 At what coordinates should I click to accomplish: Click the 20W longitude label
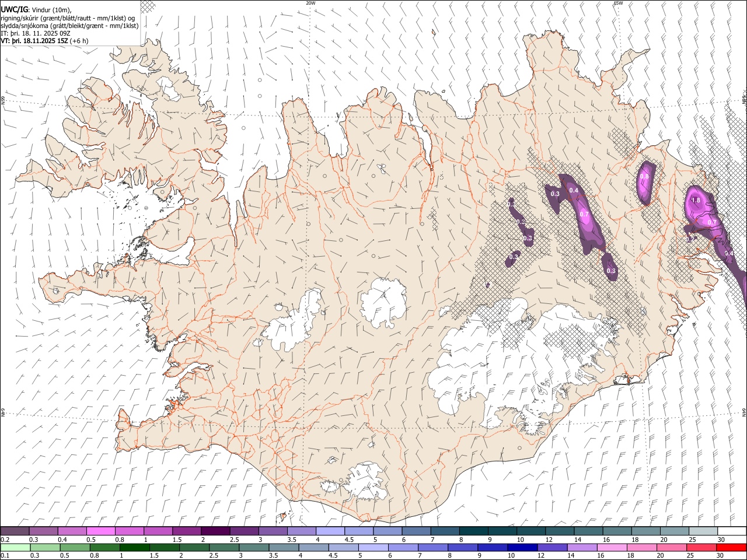pyautogui.click(x=310, y=3)
